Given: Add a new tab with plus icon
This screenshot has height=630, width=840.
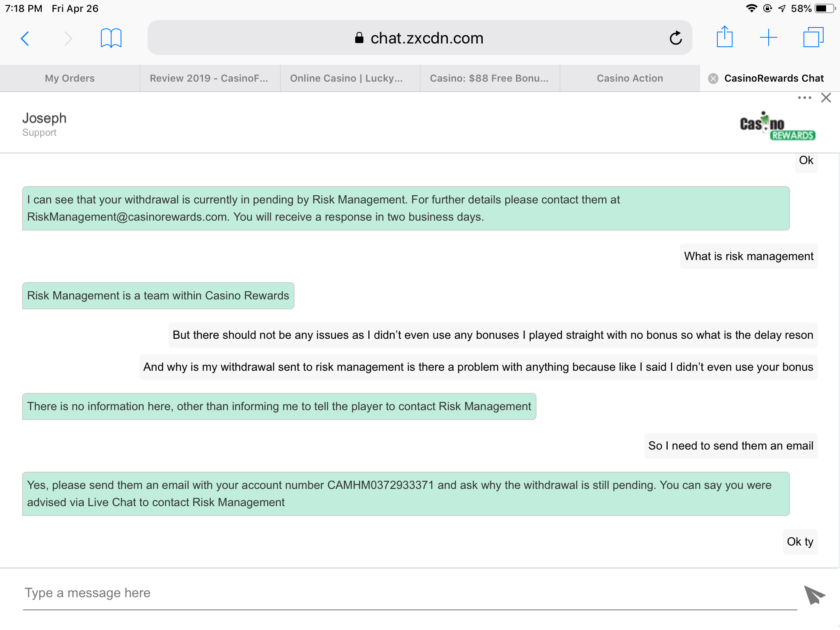Looking at the screenshot, I should [x=769, y=38].
